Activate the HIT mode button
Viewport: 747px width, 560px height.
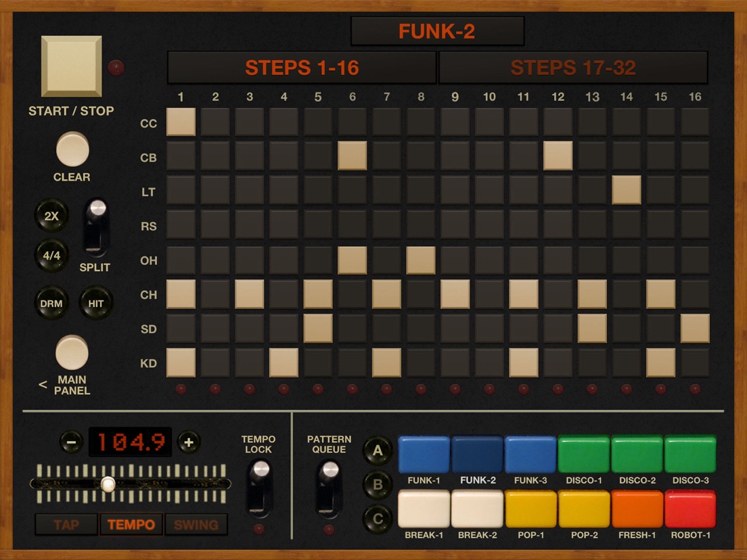pos(95,303)
